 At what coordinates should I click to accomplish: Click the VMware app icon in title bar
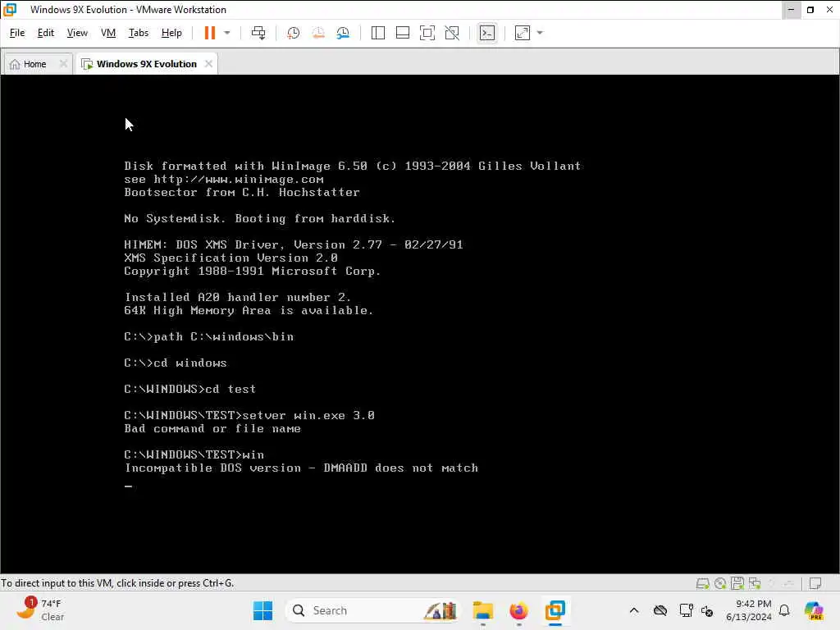click(10, 10)
